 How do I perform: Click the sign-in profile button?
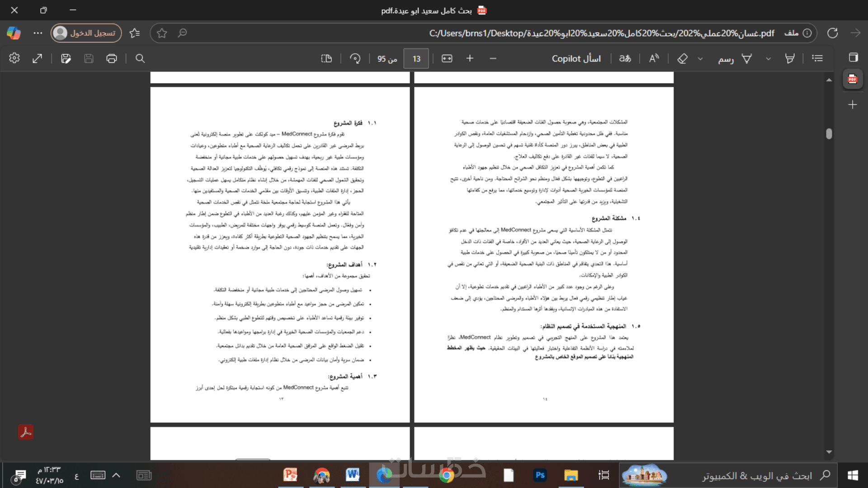click(86, 33)
